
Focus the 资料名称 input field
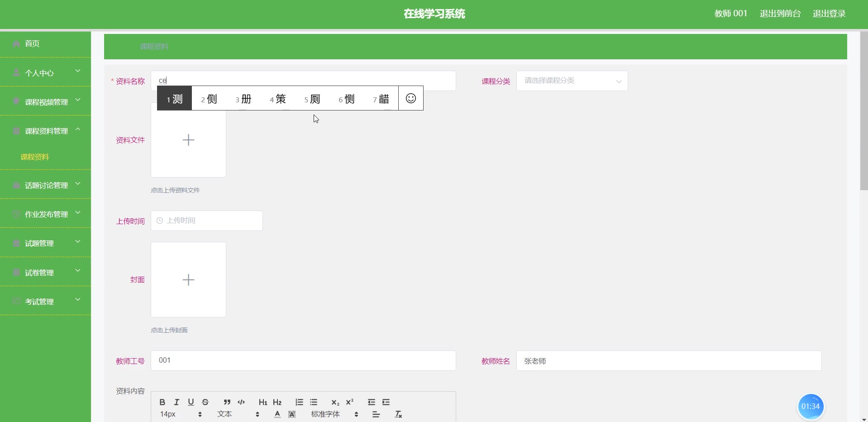[x=303, y=81]
